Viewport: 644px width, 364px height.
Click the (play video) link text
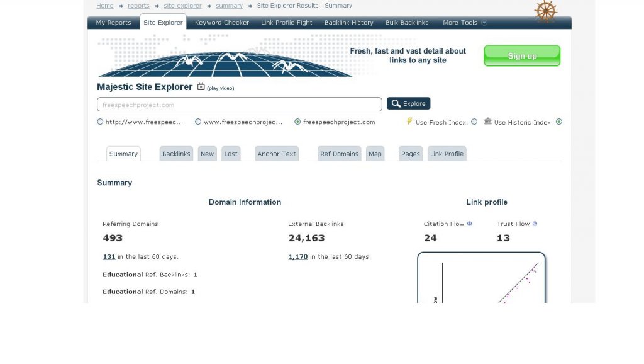point(221,88)
